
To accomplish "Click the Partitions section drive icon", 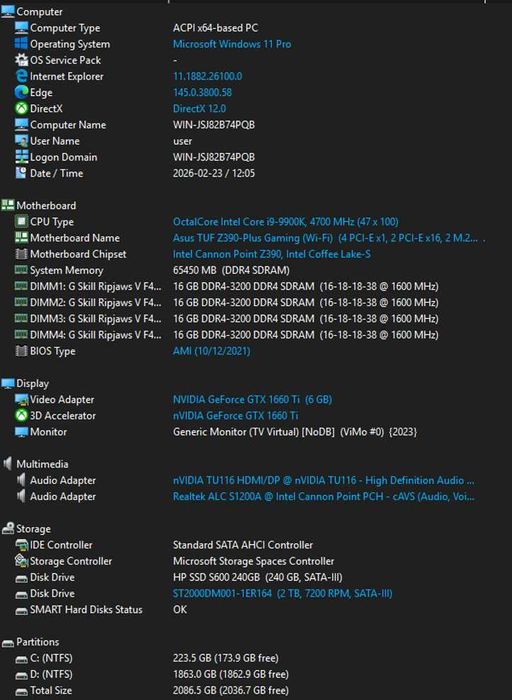I will tap(8, 642).
